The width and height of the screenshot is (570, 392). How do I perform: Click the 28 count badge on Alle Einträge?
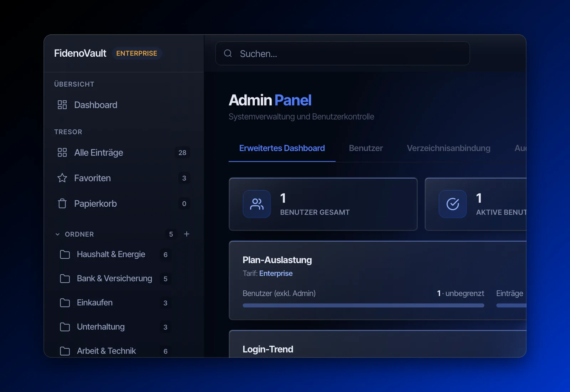coord(182,153)
